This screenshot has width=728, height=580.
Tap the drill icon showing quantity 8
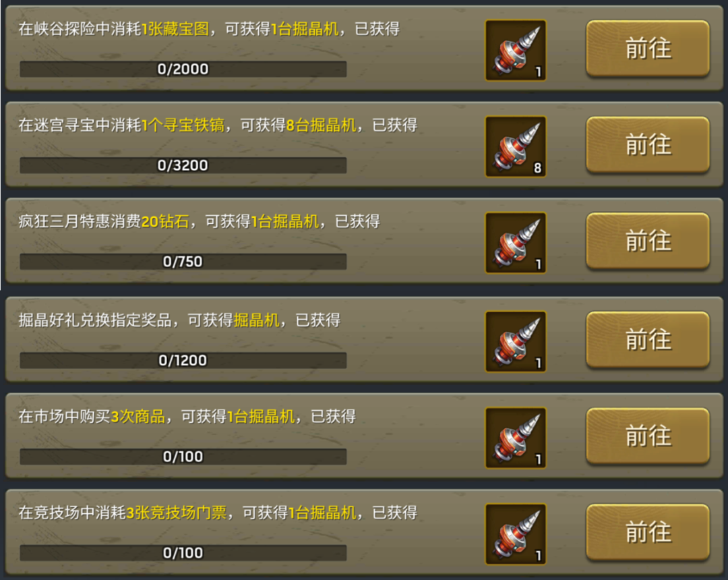516,146
